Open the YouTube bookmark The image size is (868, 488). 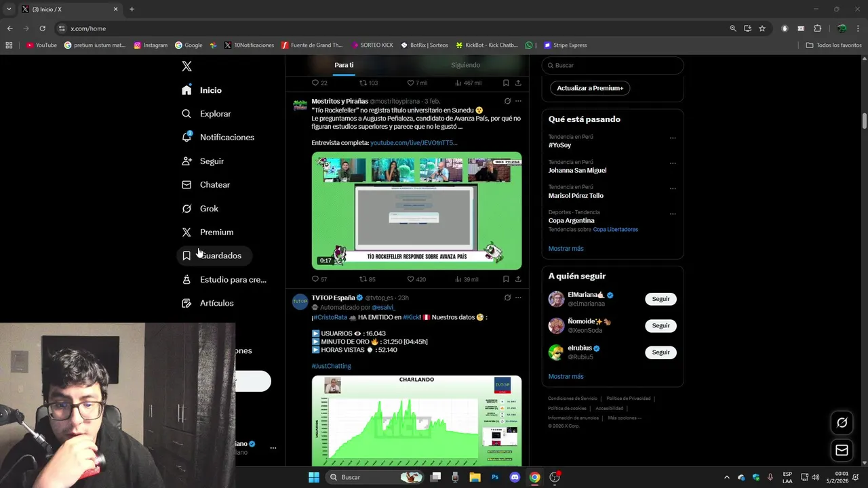point(41,45)
